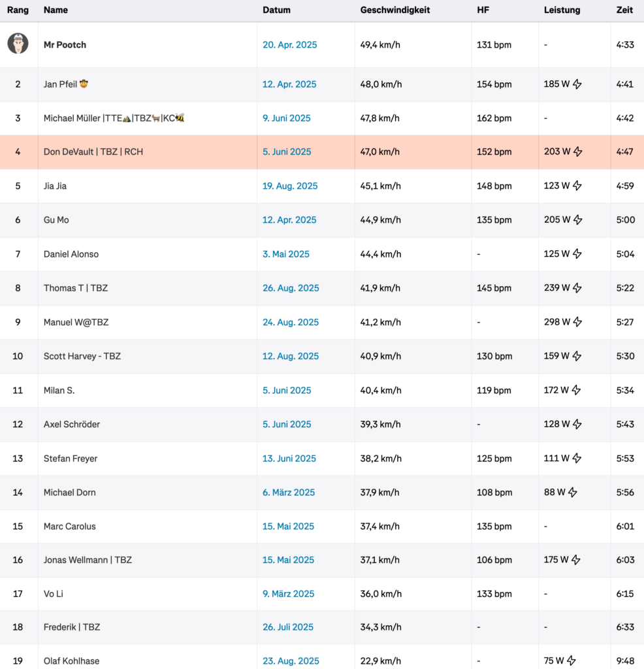Click the power icon beside 239 W
The image size is (644, 669).
pos(577,288)
